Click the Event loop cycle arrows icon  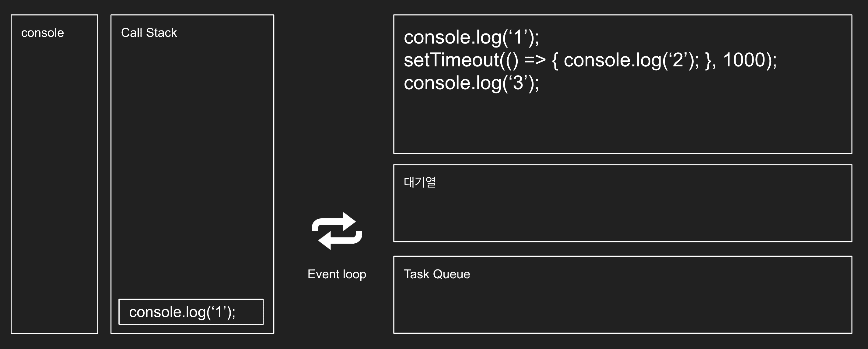coord(337,231)
